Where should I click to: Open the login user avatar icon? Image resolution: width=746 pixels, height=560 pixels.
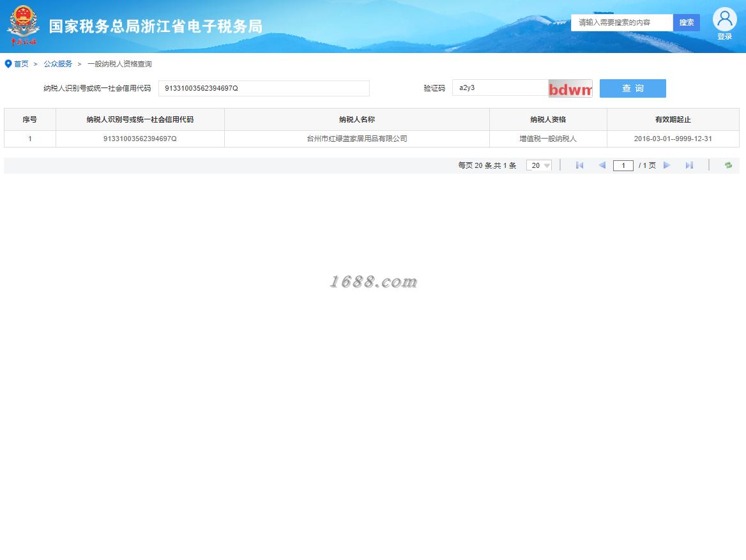(x=724, y=20)
